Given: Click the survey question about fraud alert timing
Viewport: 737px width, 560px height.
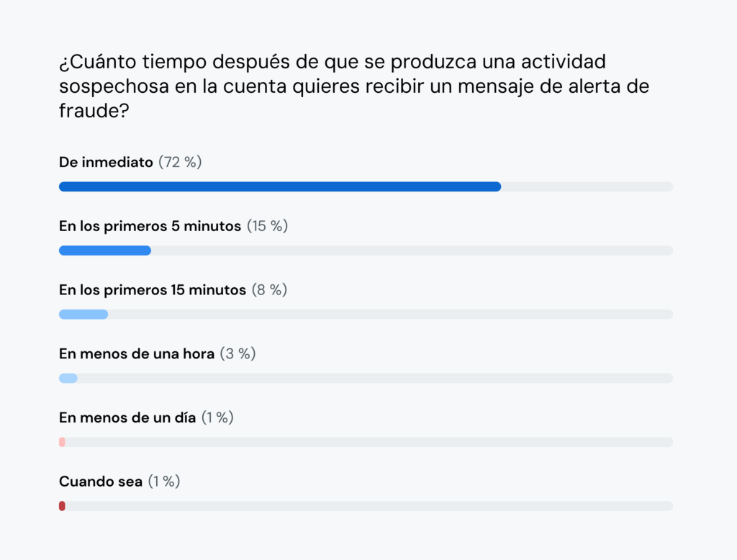Looking at the screenshot, I should (x=353, y=86).
